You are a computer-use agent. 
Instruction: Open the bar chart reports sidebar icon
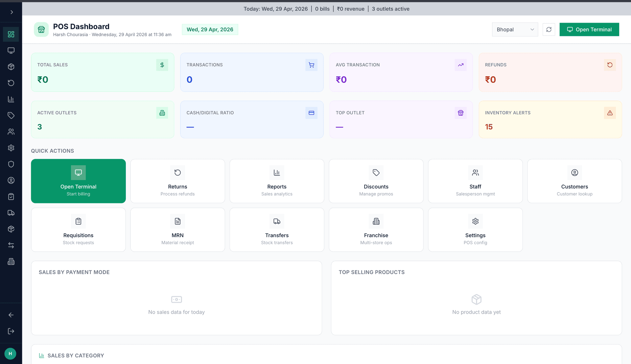(11, 99)
